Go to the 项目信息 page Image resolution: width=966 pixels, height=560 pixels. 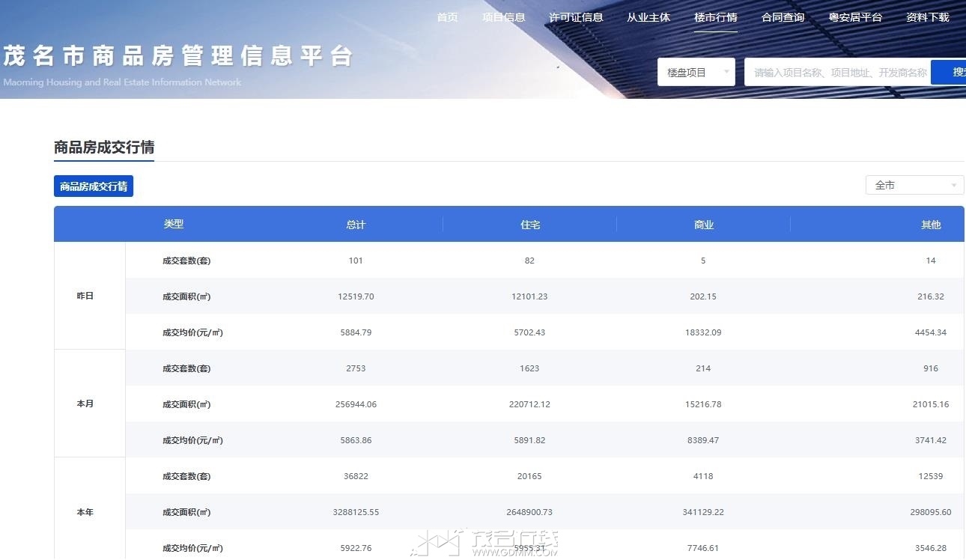coord(503,17)
